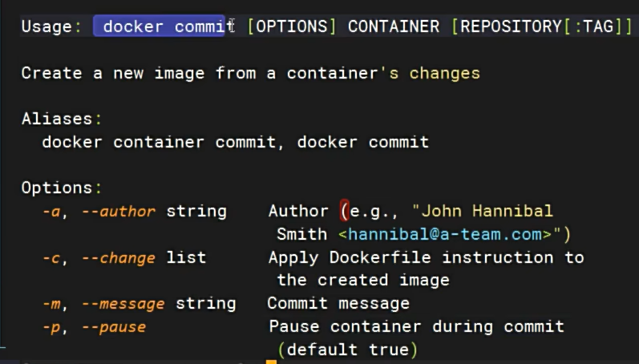Click the -a short flag
Viewport: 639px width, 364px height.
point(52,212)
